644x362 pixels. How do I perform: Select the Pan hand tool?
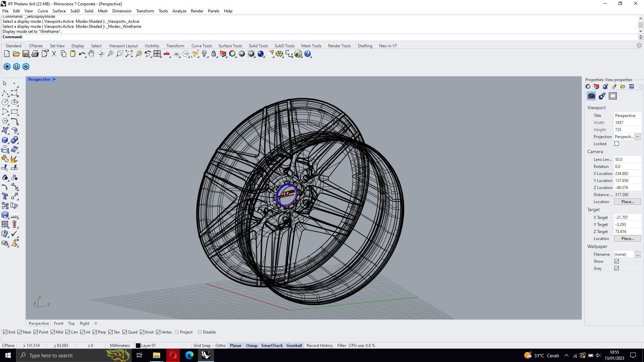click(91, 54)
